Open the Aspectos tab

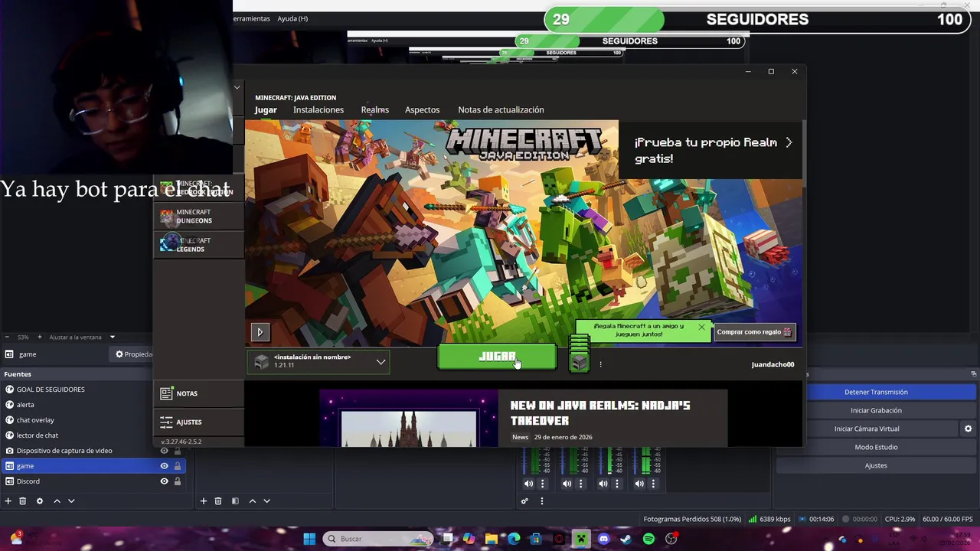coord(423,109)
